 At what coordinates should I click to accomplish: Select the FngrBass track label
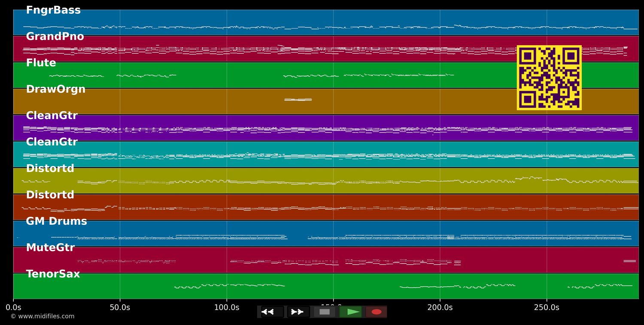53,10
